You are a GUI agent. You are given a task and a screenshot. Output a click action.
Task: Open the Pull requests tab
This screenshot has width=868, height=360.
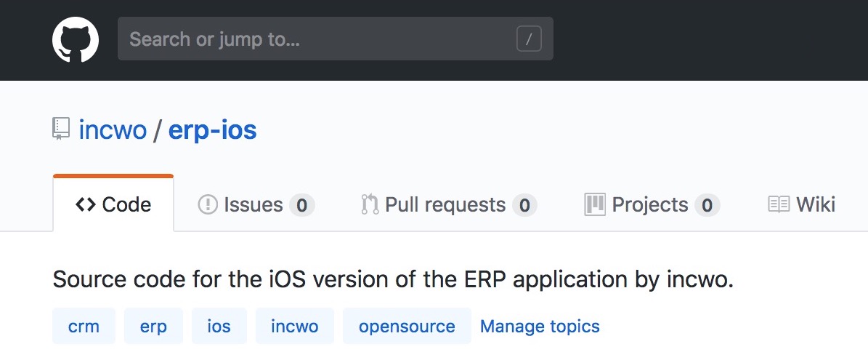pyautogui.click(x=448, y=205)
